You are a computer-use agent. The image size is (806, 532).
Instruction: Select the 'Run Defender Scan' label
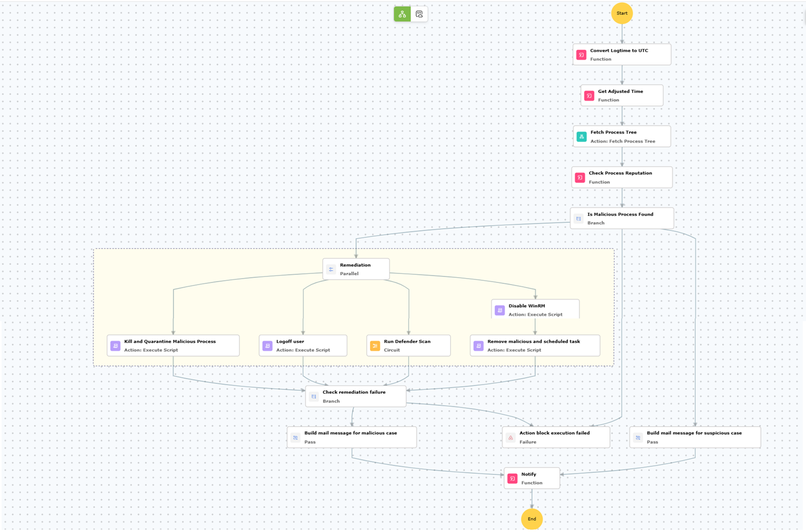pyautogui.click(x=407, y=342)
